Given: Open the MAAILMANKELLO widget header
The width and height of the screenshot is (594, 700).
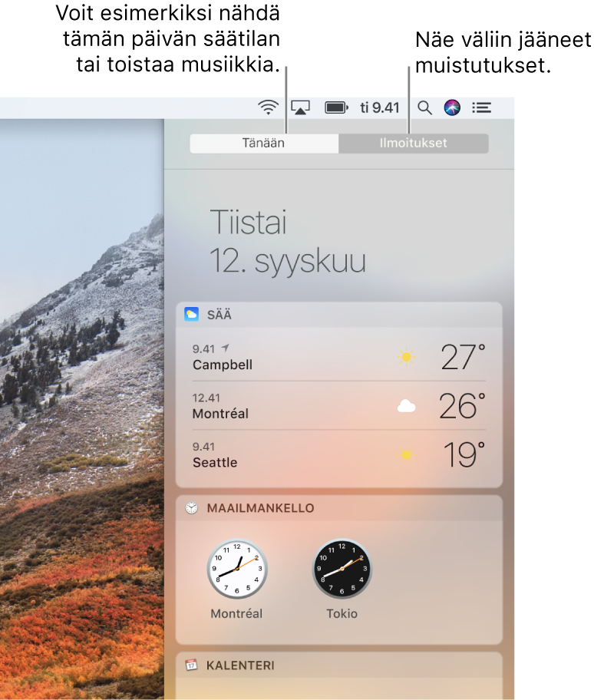Looking at the screenshot, I should [339, 508].
